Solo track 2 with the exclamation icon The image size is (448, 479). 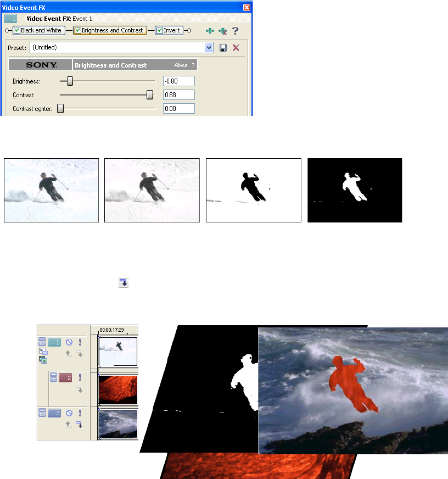(80, 377)
